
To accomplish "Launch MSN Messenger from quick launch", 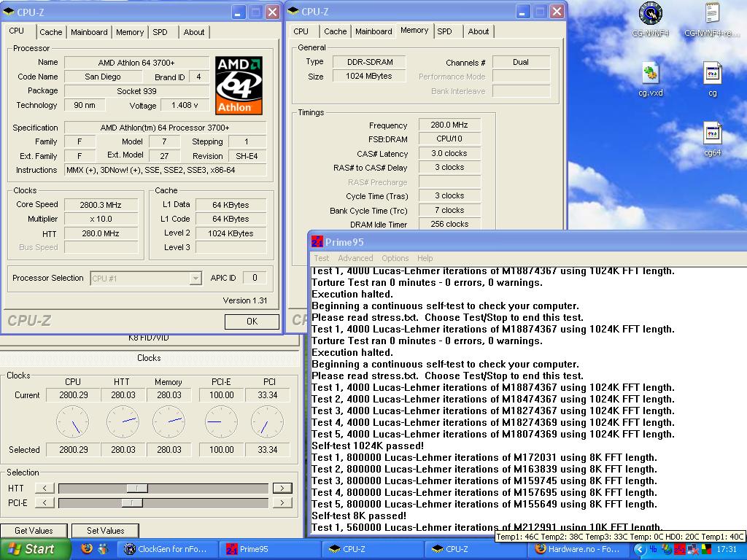I will (x=104, y=548).
